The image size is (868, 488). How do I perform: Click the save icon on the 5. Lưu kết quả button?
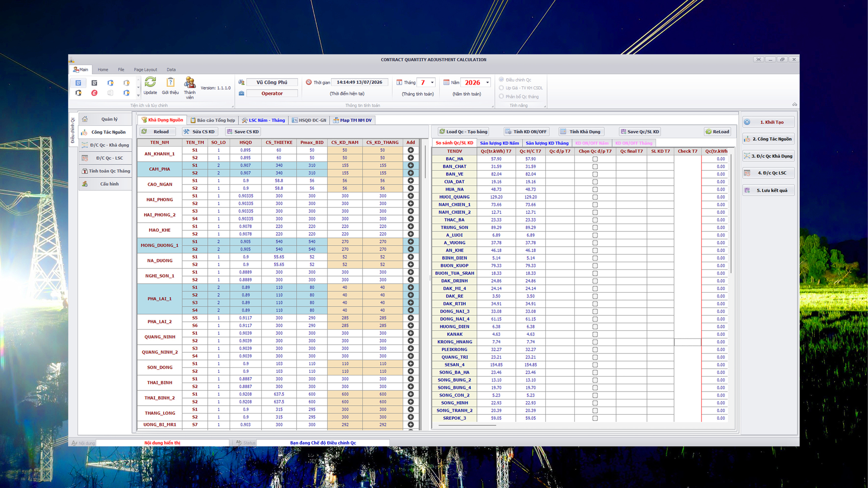[x=747, y=190]
